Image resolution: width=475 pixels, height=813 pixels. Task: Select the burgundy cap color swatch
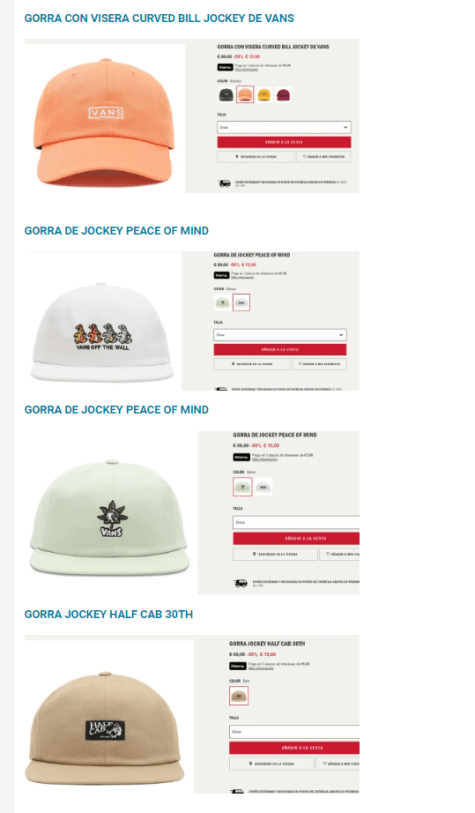(x=283, y=95)
